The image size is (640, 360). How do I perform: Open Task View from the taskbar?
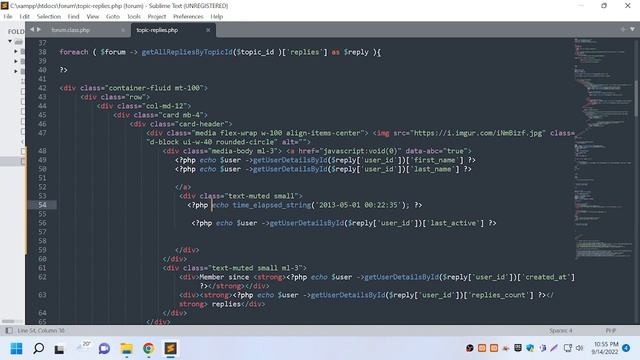tap(60, 349)
